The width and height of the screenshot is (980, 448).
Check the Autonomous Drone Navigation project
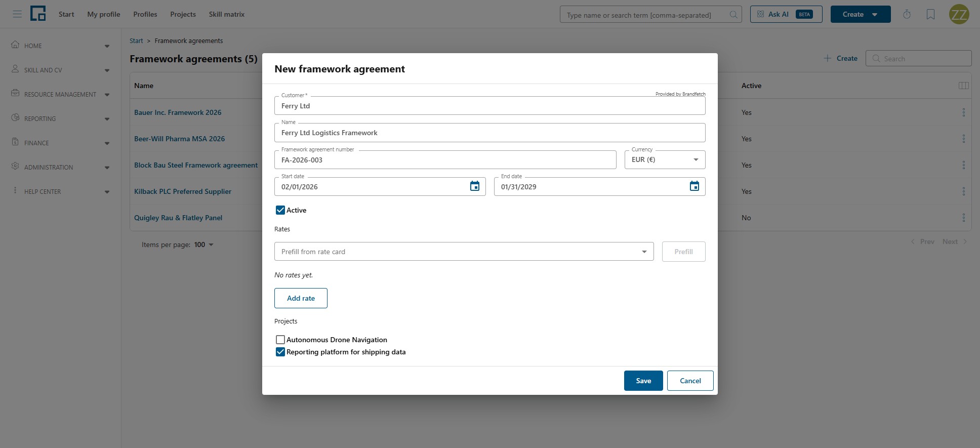tap(280, 340)
